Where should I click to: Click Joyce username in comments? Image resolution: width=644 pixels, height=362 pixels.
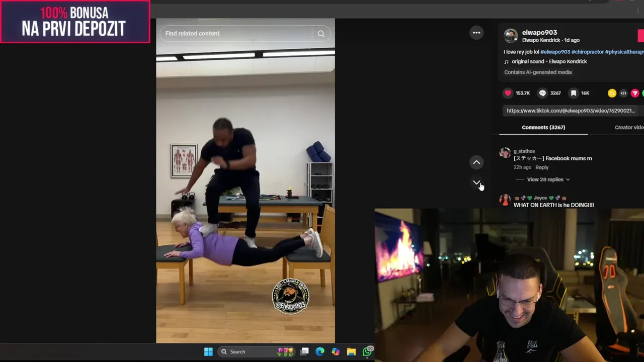click(x=540, y=198)
